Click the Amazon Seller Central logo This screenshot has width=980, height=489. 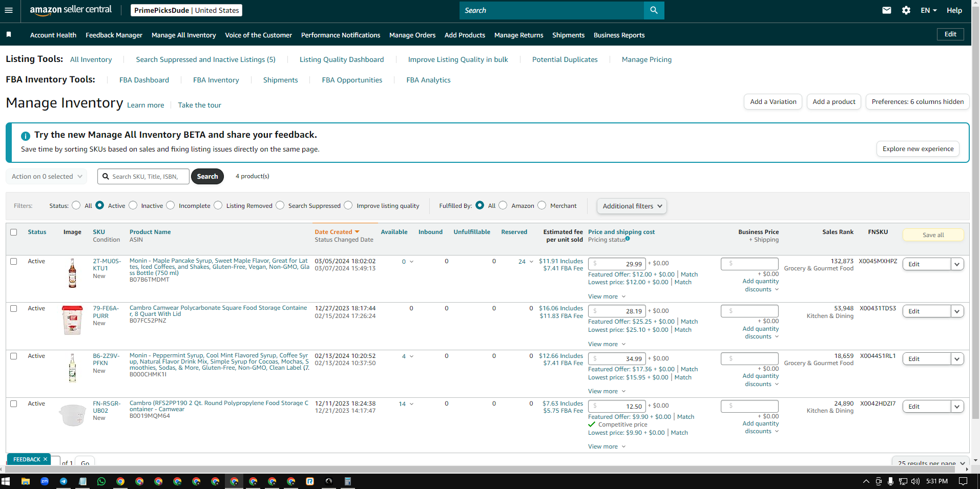71,10
